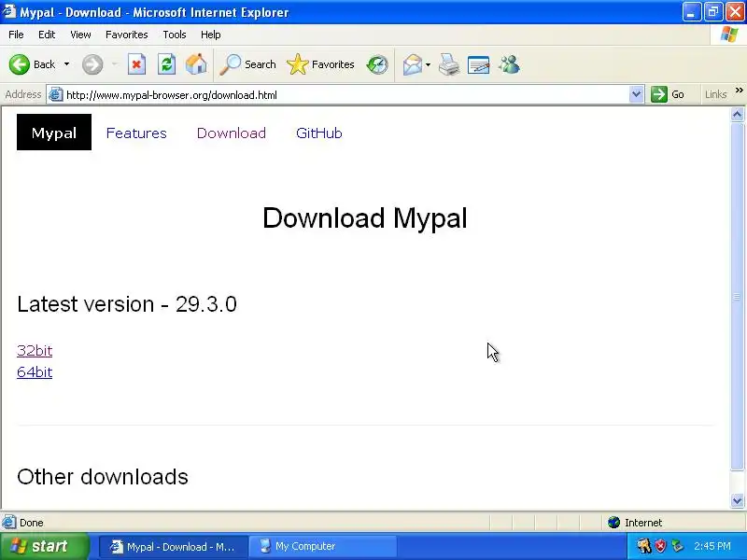This screenshot has width=747, height=560.
Task: Open the File menu
Action: tap(16, 35)
